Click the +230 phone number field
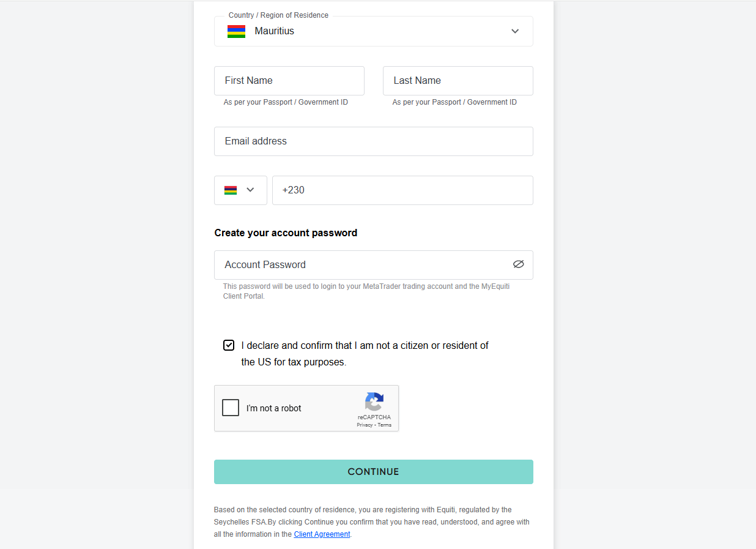Viewport: 756px width, 549px height. [x=402, y=190]
